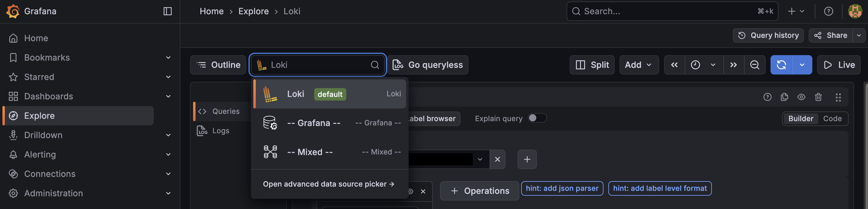Split the Explore pane

point(592,65)
